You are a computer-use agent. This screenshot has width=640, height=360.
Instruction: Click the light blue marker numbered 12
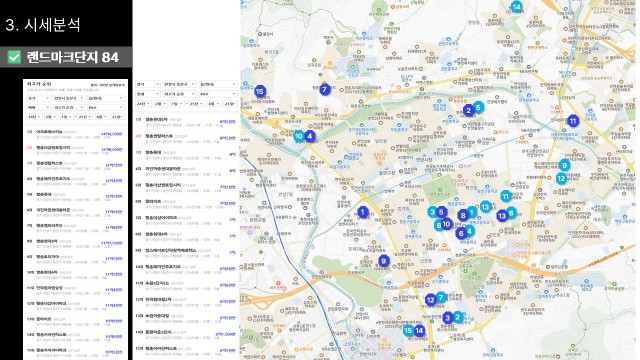pos(561,178)
